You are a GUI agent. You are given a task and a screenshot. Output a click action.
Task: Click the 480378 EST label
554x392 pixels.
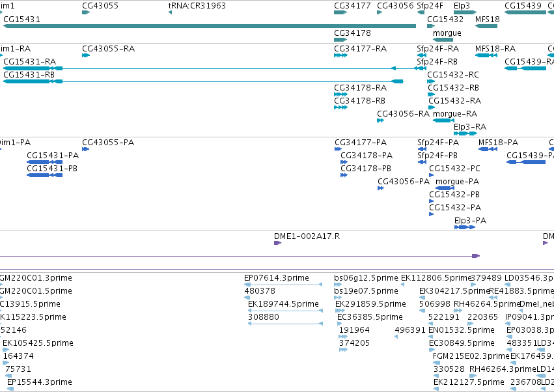[x=260, y=291]
